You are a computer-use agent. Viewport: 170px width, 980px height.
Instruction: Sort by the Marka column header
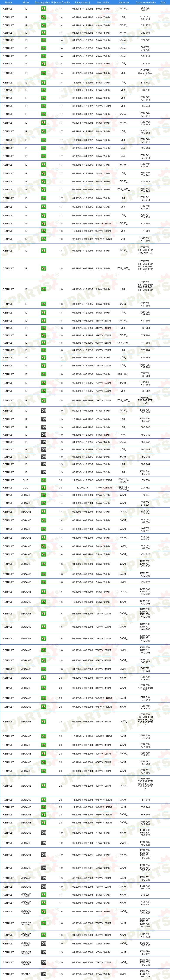click(x=8, y=2)
